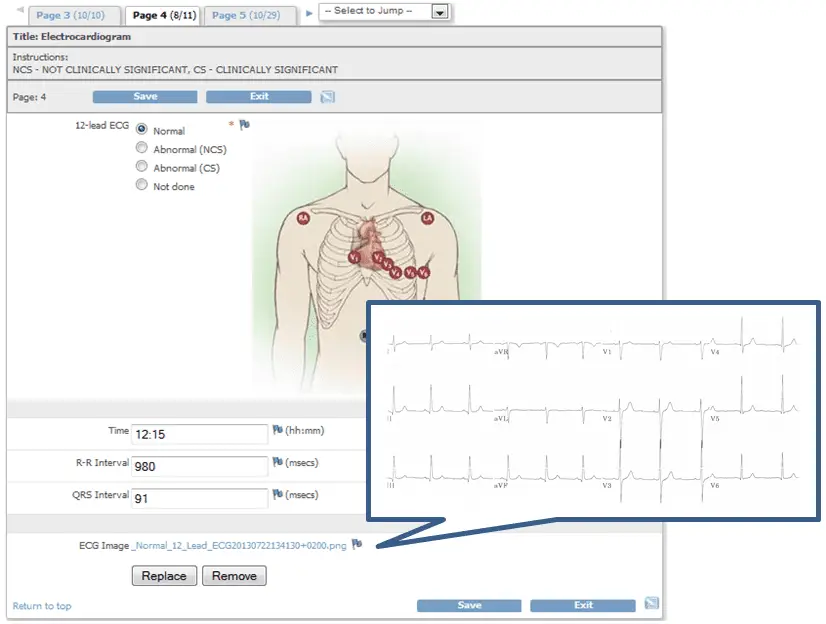This screenshot has height=624, width=826.
Task: Select Abnormal (NCS) radio option
Action: [141, 147]
